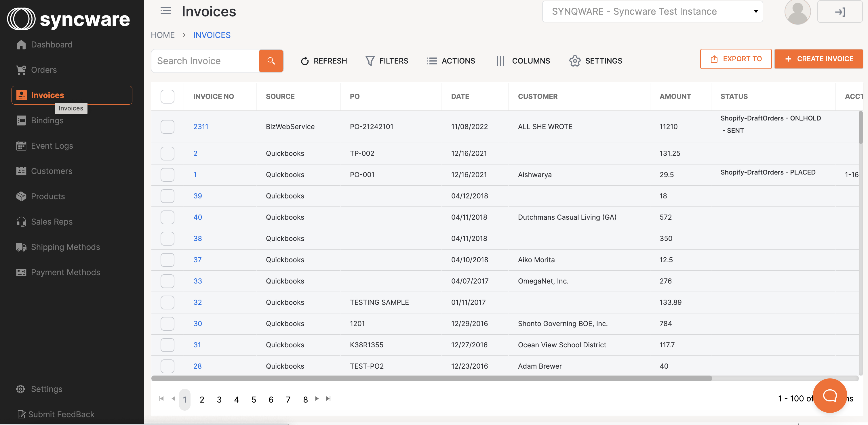Go to page 5 of invoices
The height and width of the screenshot is (425, 868).
tap(254, 400)
